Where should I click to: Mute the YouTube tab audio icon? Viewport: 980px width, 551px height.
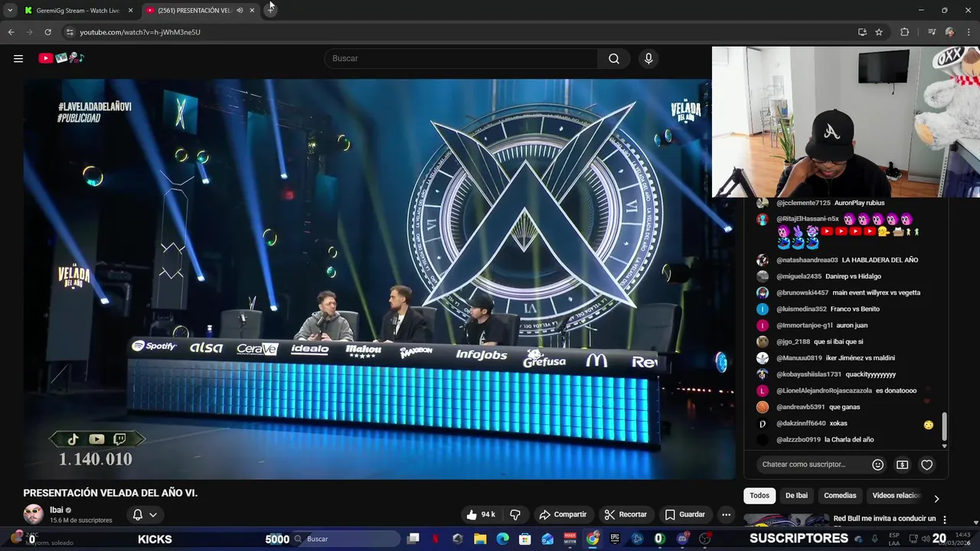click(240, 10)
